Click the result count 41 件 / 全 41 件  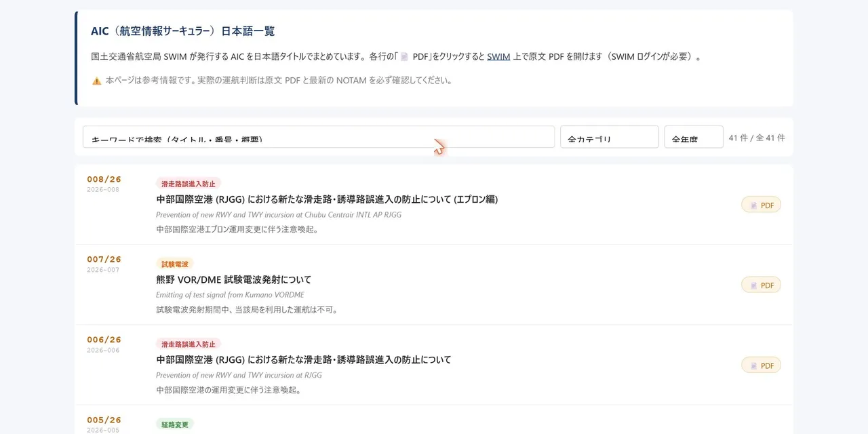[757, 138]
